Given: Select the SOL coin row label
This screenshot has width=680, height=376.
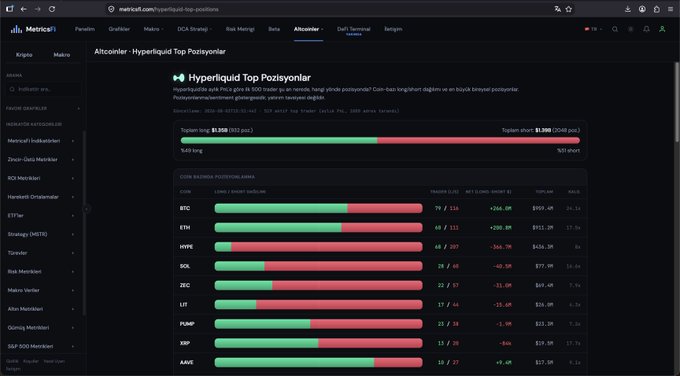Looking at the screenshot, I should pos(185,266).
